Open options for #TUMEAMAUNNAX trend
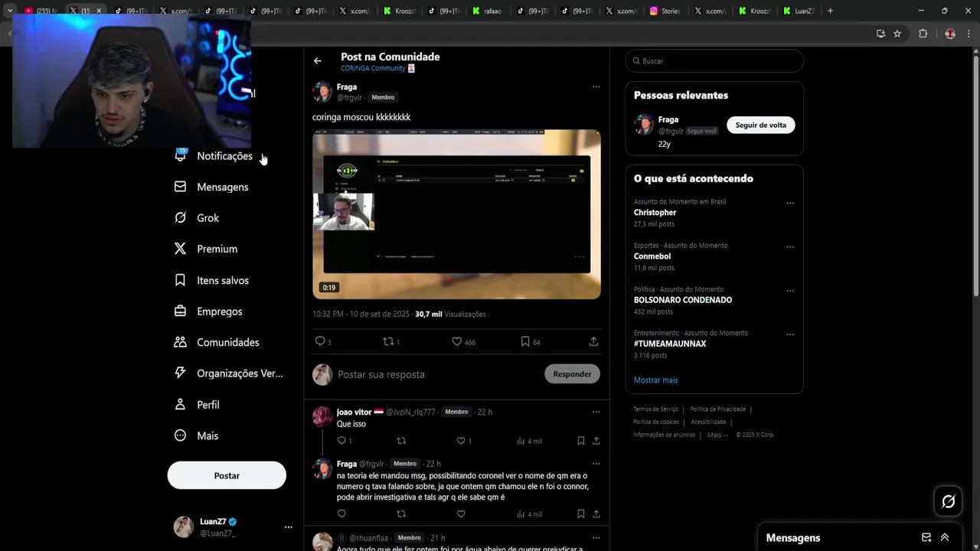Screen dimensions: 980x551 (790, 334)
